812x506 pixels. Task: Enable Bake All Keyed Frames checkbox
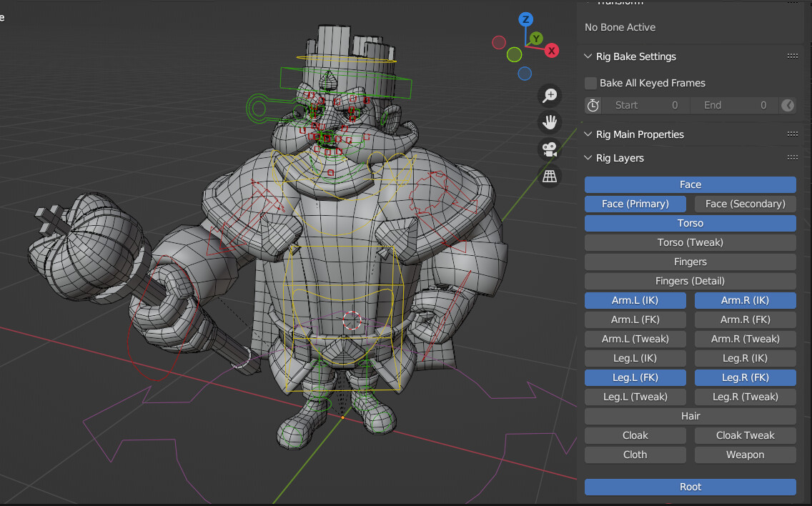click(591, 83)
